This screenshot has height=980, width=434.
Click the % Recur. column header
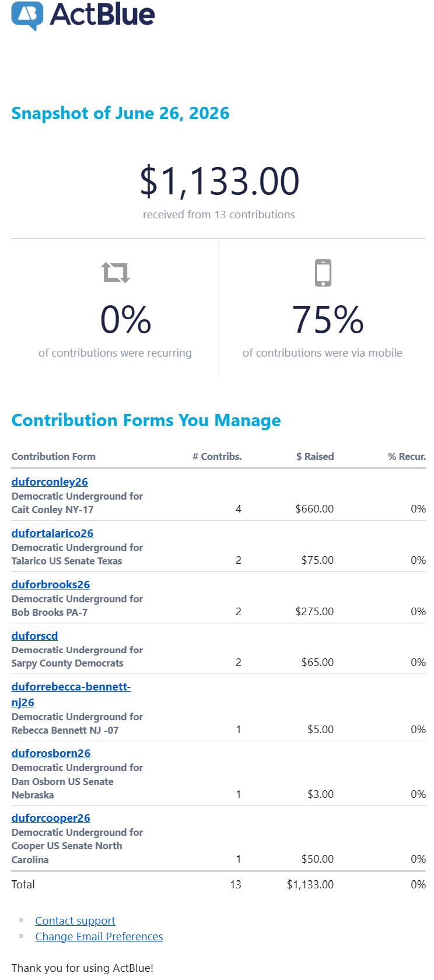[407, 456]
